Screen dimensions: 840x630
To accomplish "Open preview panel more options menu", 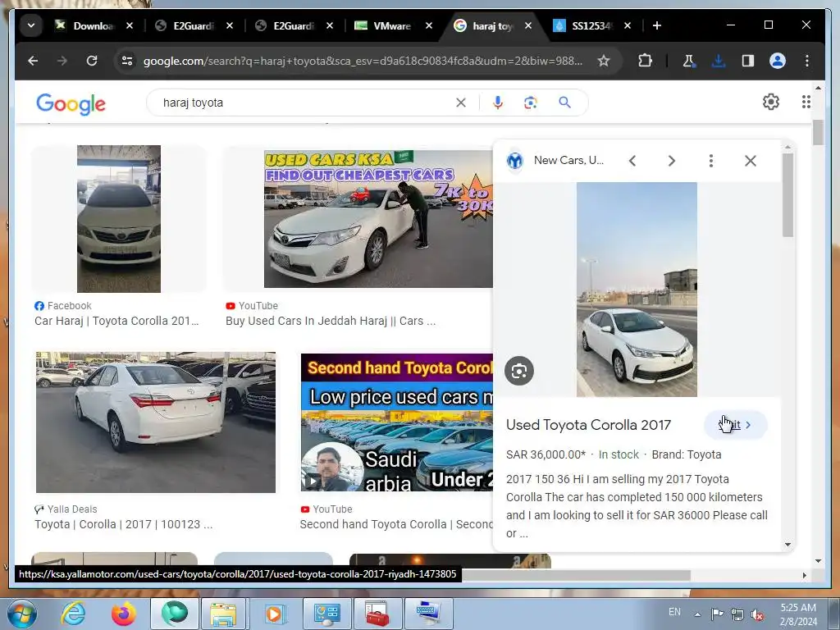I will [x=711, y=161].
